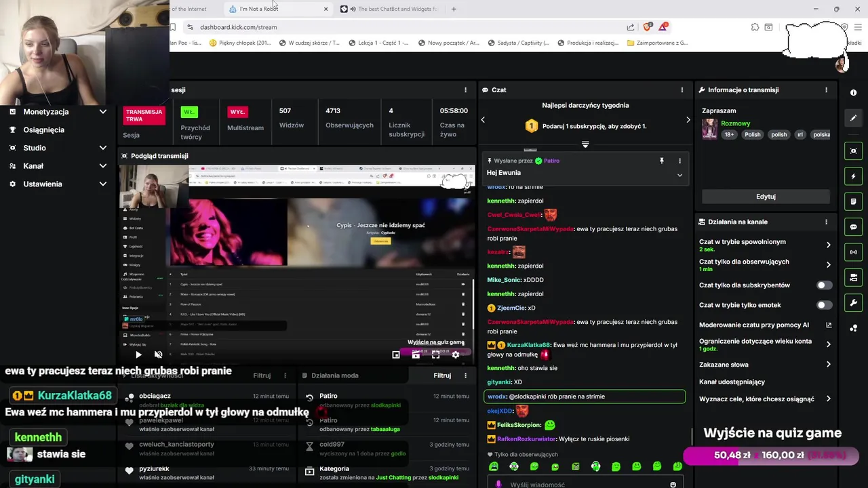
Task: Open three-dot menu of activity list panel
Action: [285, 375]
